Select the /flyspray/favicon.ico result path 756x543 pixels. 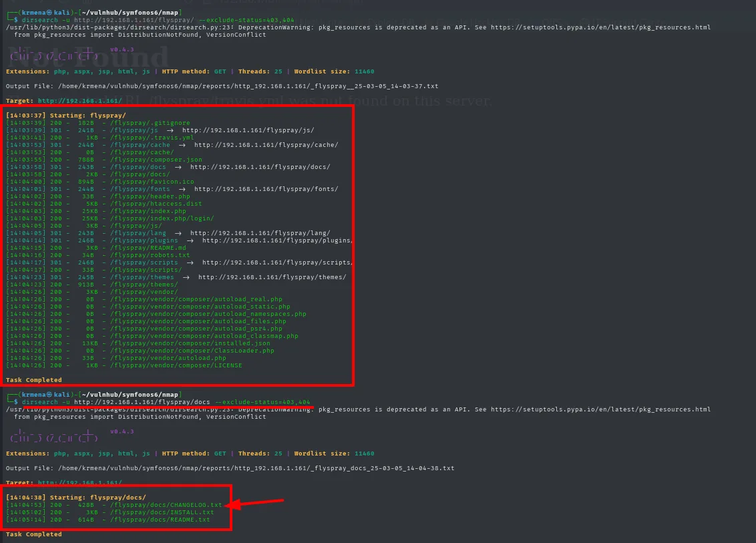click(x=152, y=182)
